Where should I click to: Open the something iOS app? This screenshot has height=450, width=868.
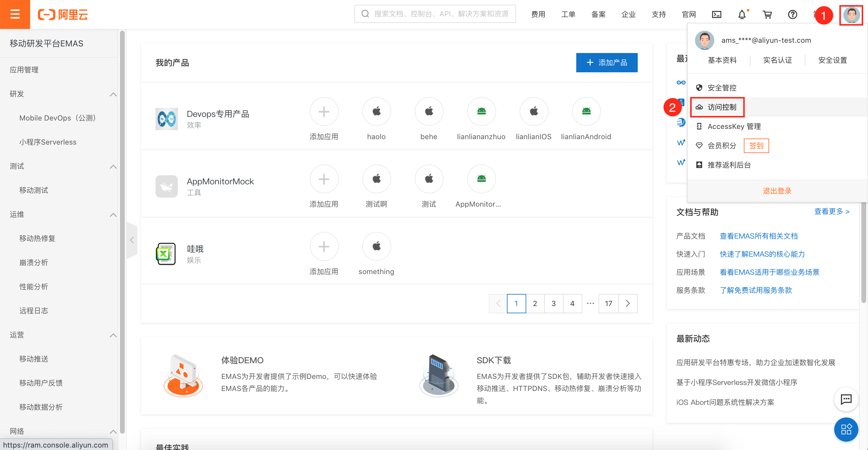pyautogui.click(x=376, y=247)
